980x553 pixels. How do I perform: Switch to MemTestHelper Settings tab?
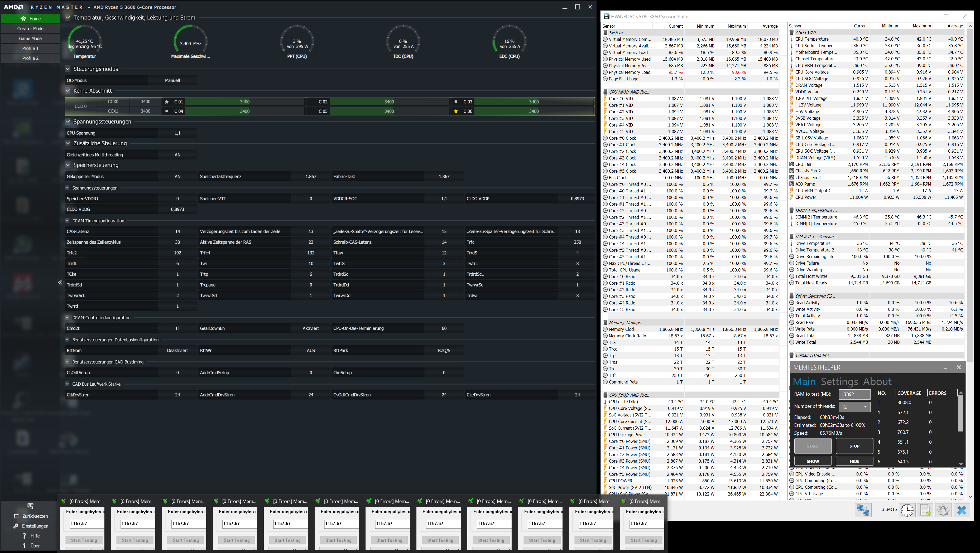pyautogui.click(x=839, y=381)
